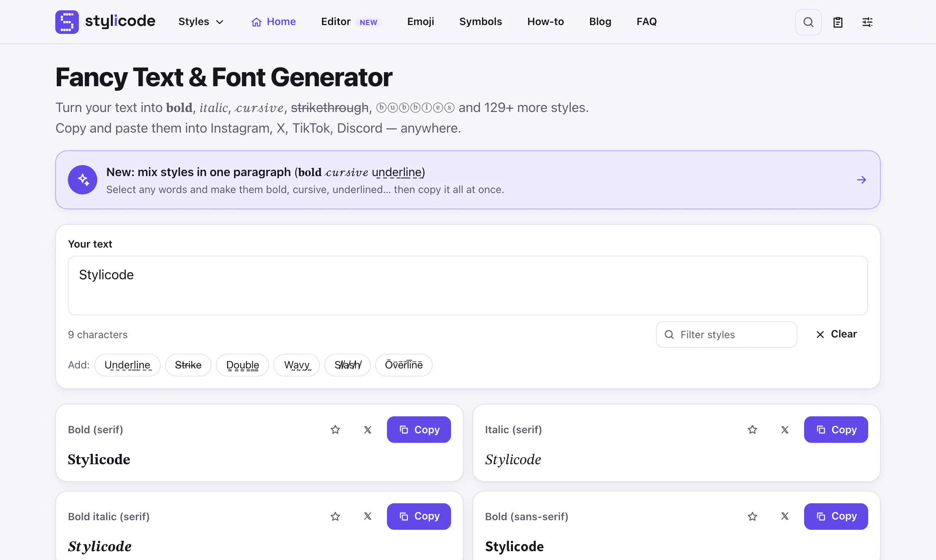
Task: Open the How-to page
Action: (x=545, y=22)
